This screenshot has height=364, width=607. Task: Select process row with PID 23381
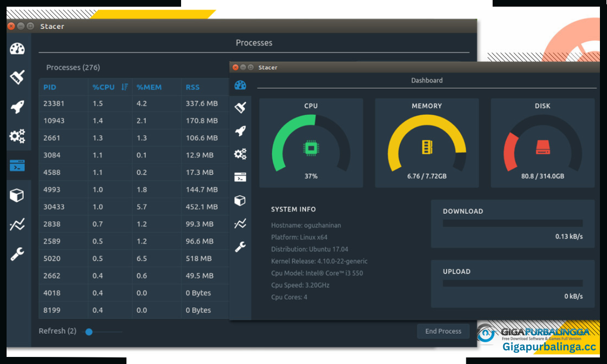pyautogui.click(x=134, y=103)
